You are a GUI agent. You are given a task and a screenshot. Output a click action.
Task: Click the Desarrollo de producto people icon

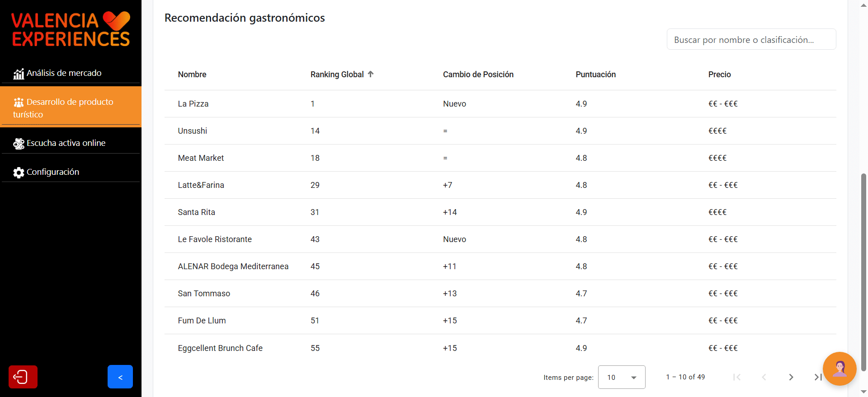[x=19, y=103]
